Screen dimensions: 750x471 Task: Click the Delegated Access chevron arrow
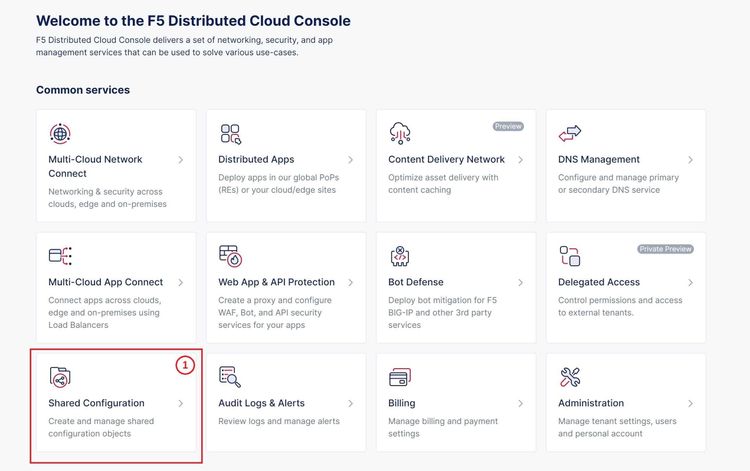(x=690, y=283)
